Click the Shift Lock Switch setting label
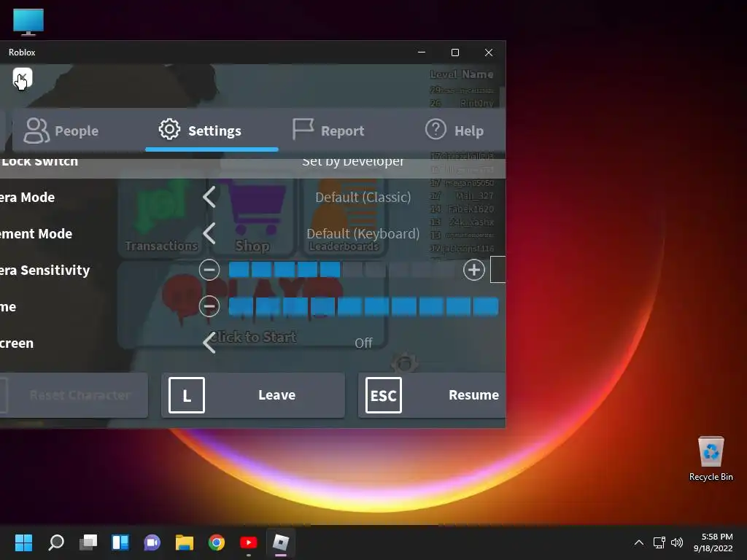This screenshot has height=560, width=747. coord(39,161)
